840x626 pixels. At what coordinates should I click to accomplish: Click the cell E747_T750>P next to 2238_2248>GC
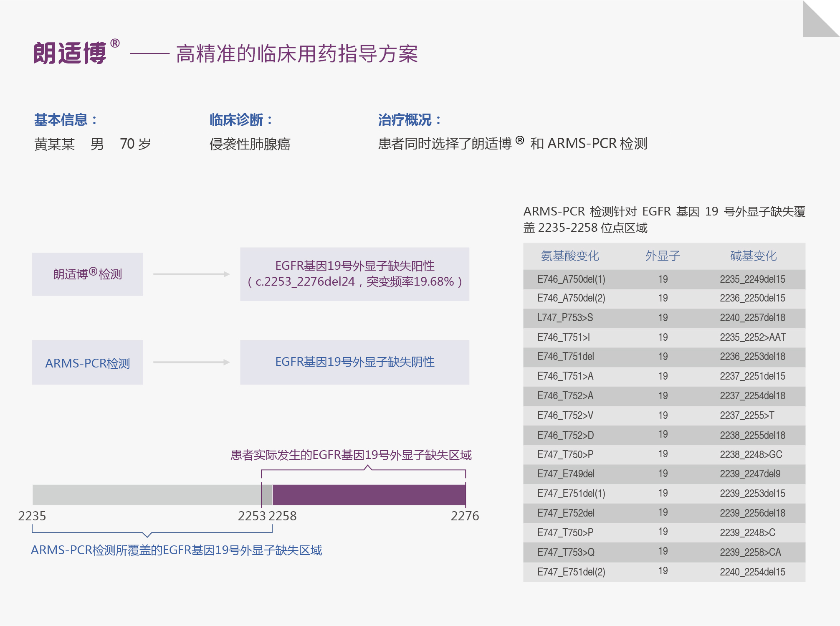coord(565,454)
